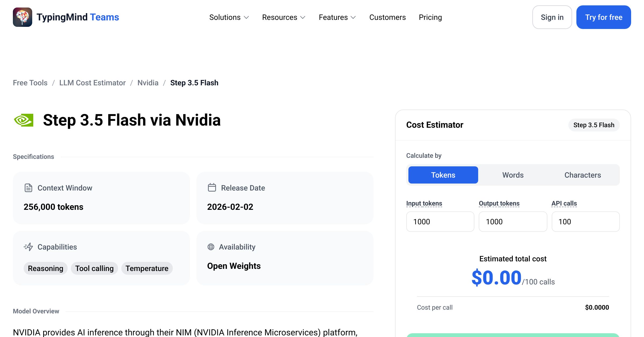
Task: Go to Nvidia breadcrumb link
Action: 148,83
